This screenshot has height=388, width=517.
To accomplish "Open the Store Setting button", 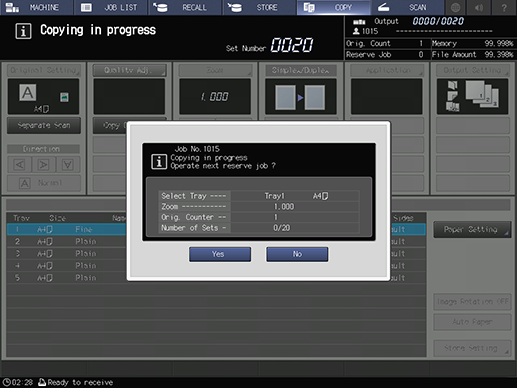I will tap(472, 348).
